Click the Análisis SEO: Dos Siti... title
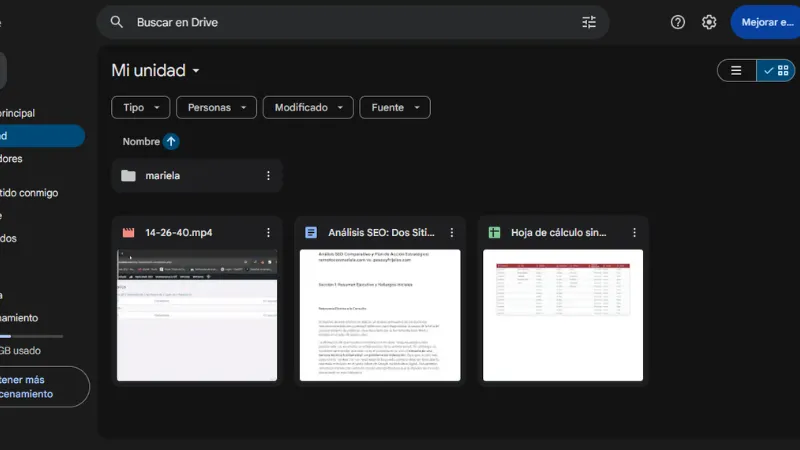The height and width of the screenshot is (450, 800). pyautogui.click(x=381, y=233)
